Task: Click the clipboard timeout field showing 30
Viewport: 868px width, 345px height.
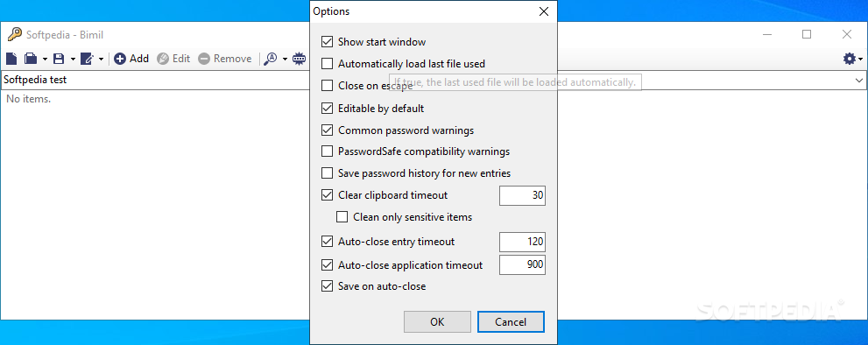Action: pyautogui.click(x=522, y=195)
